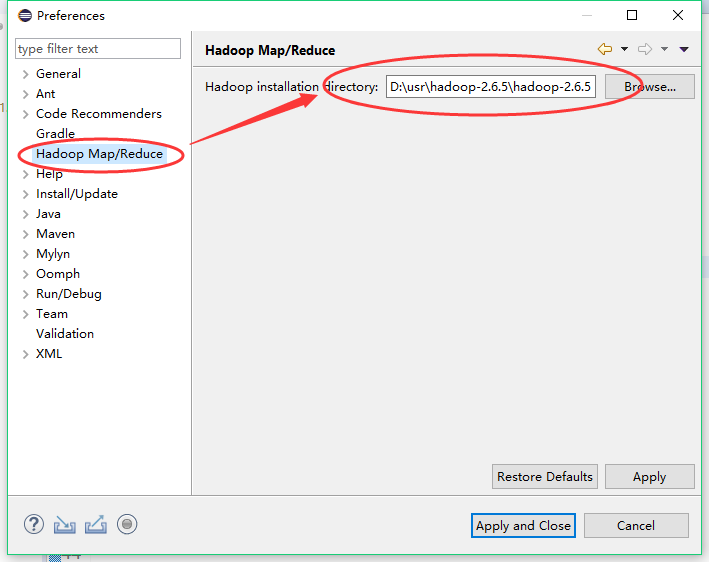Expand the Run/Debug tree node

coord(26,294)
